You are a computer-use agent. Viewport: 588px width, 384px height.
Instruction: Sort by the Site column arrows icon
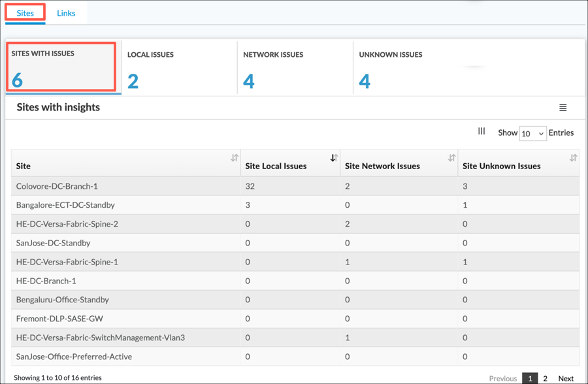[x=235, y=158]
